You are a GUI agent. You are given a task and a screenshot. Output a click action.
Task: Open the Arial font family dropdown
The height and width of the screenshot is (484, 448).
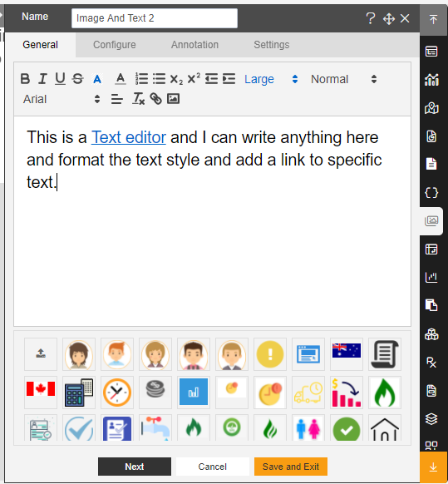62,99
